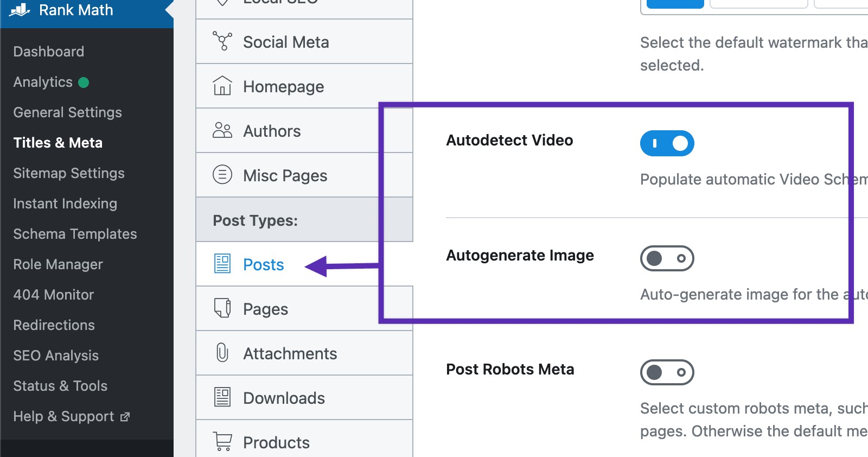Select the Redirections sidebar entry
This screenshot has height=457, width=868.
pyautogui.click(x=54, y=325)
